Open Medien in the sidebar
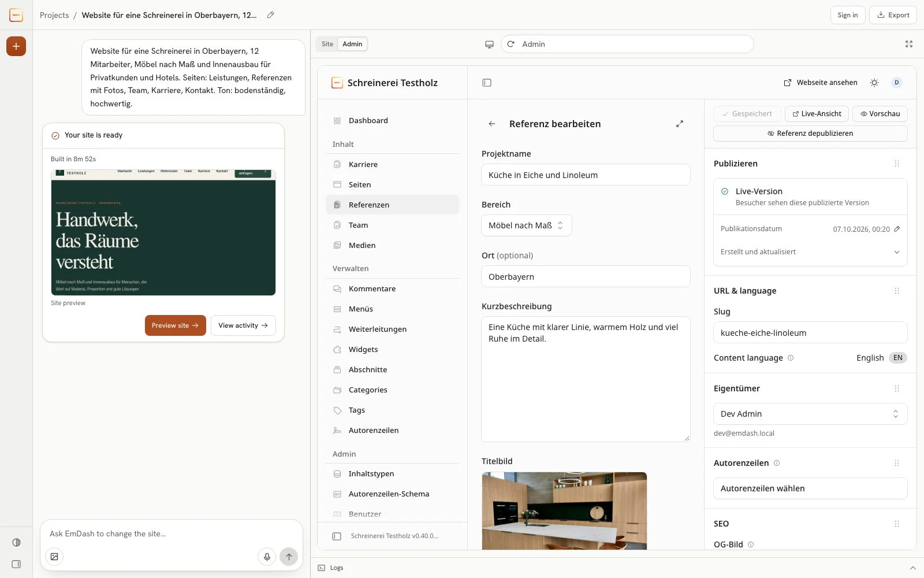924x578 pixels. (393, 246)
